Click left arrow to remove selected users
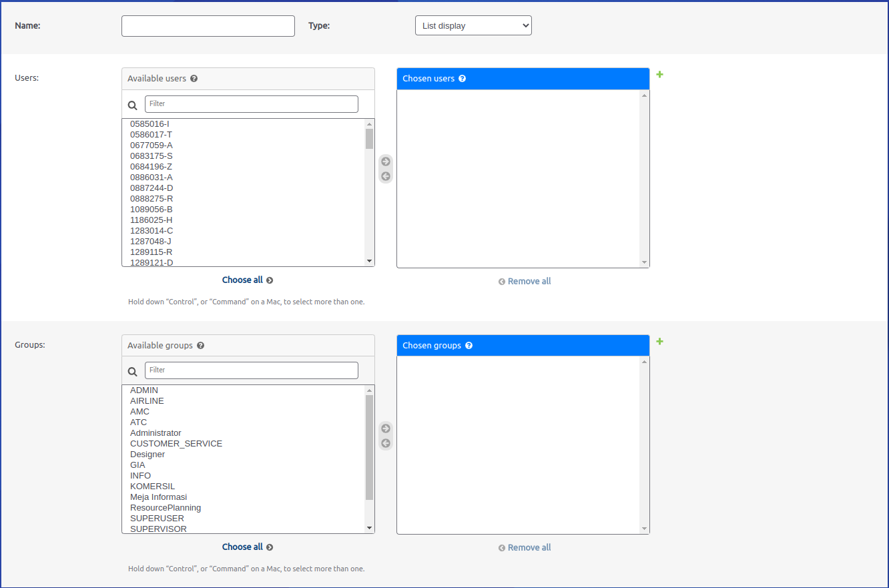 386,176
